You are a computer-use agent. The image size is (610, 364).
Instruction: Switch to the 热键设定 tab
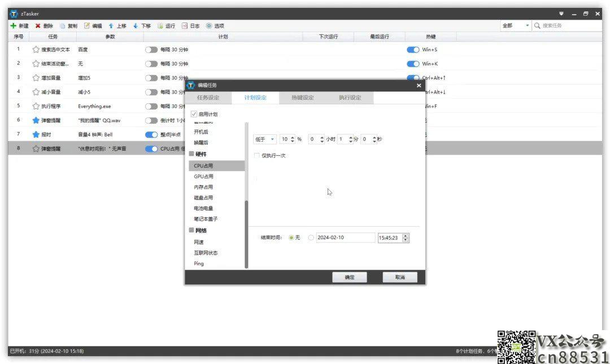303,98
